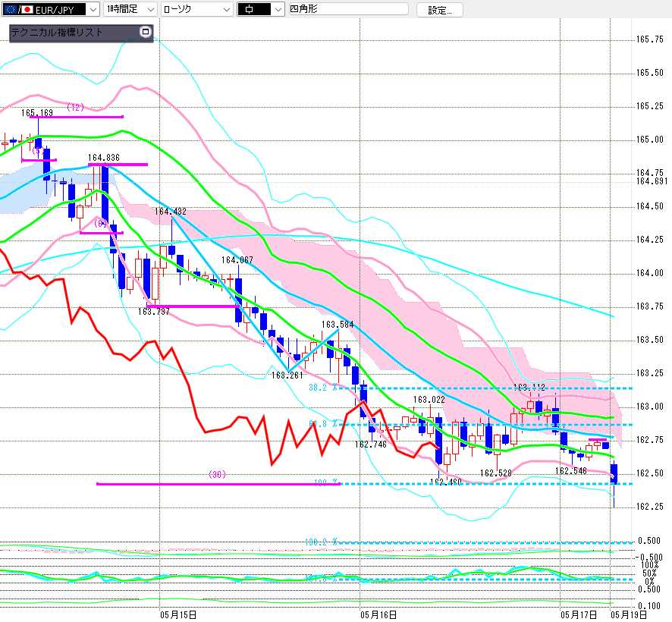Expand the テクニカル指標リスト panel with its window icon
The width and height of the screenshot is (672, 622).
pyautogui.click(x=146, y=32)
